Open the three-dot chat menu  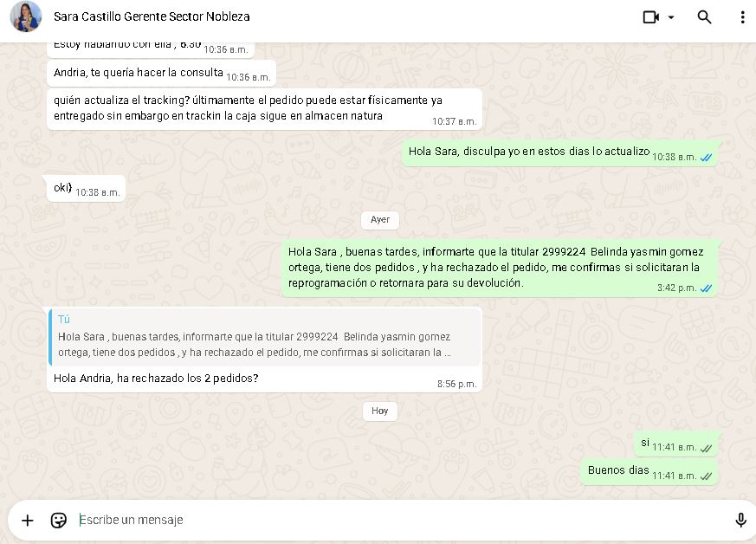tap(742, 17)
